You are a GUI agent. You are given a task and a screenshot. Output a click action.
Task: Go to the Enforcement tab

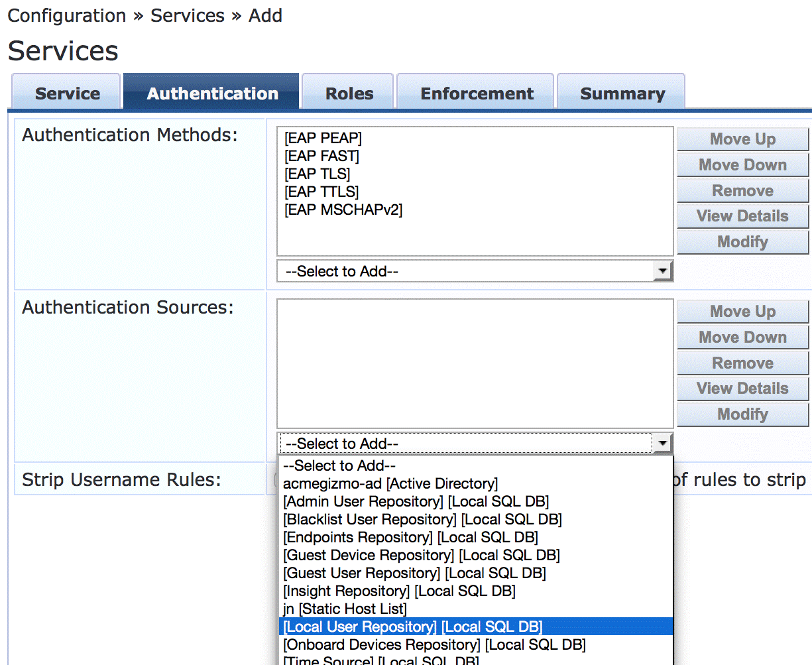(x=476, y=93)
